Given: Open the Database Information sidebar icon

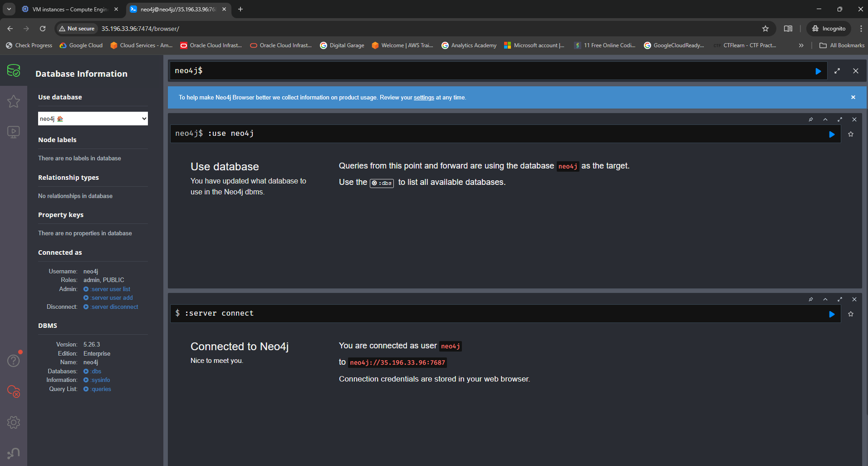Looking at the screenshot, I should 14,70.
